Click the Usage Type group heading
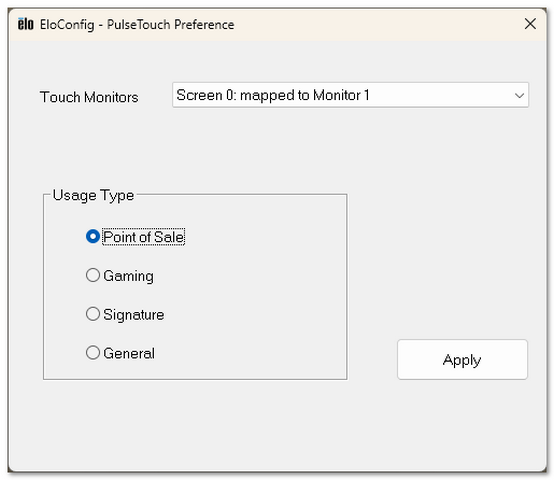554x480 pixels. coord(93,195)
